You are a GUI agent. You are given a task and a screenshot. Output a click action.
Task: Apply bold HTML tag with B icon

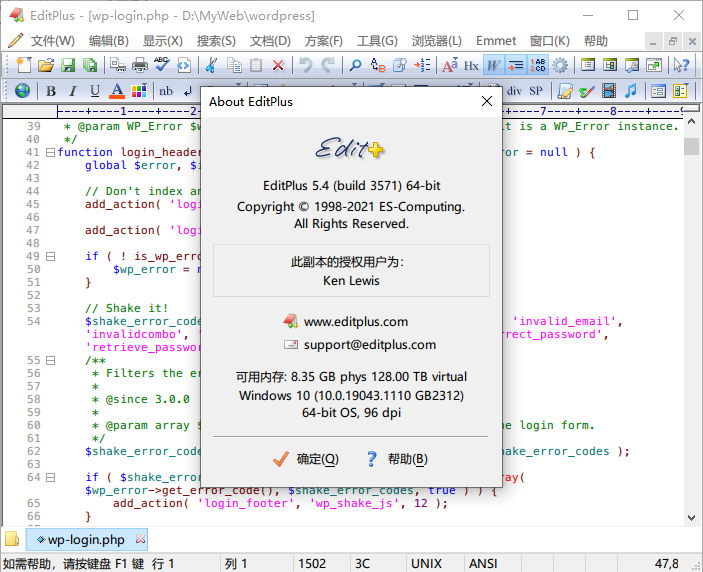51,91
